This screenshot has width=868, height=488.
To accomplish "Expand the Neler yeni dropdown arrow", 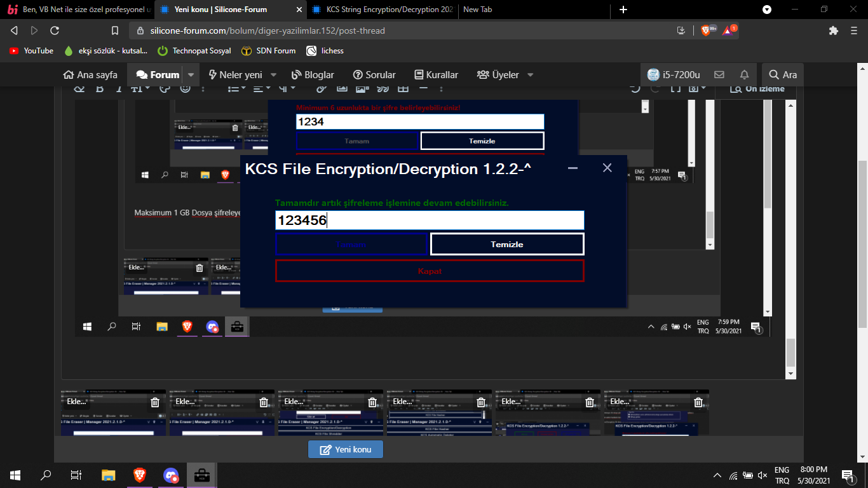I will [x=274, y=75].
